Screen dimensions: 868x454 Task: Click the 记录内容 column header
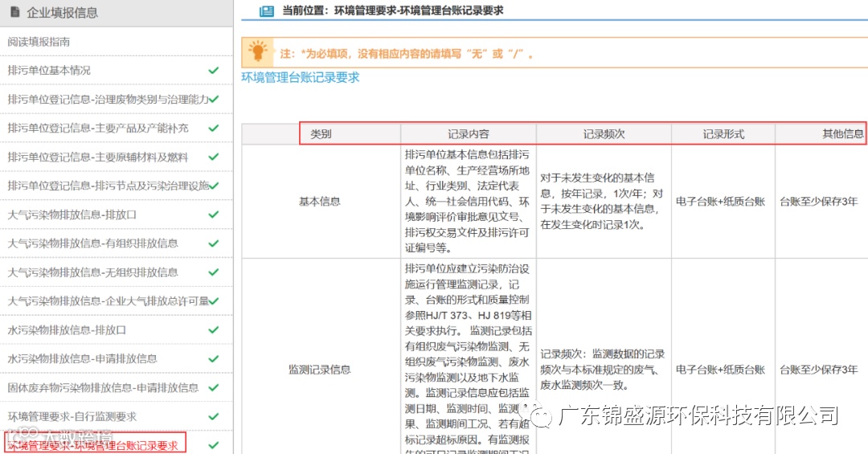(x=469, y=134)
